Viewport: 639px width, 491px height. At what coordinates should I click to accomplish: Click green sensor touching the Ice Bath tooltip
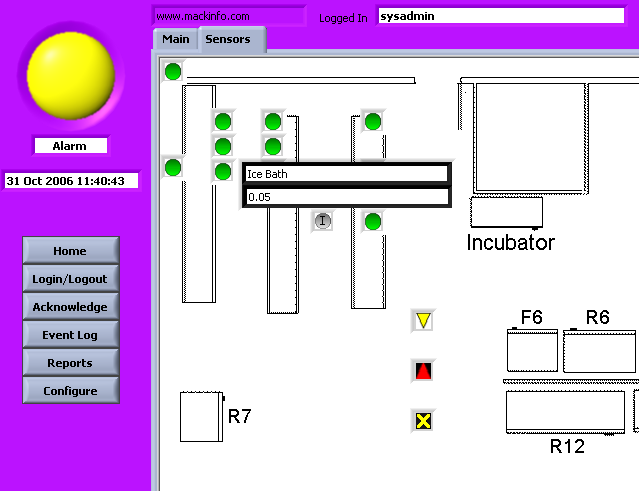coord(223,172)
